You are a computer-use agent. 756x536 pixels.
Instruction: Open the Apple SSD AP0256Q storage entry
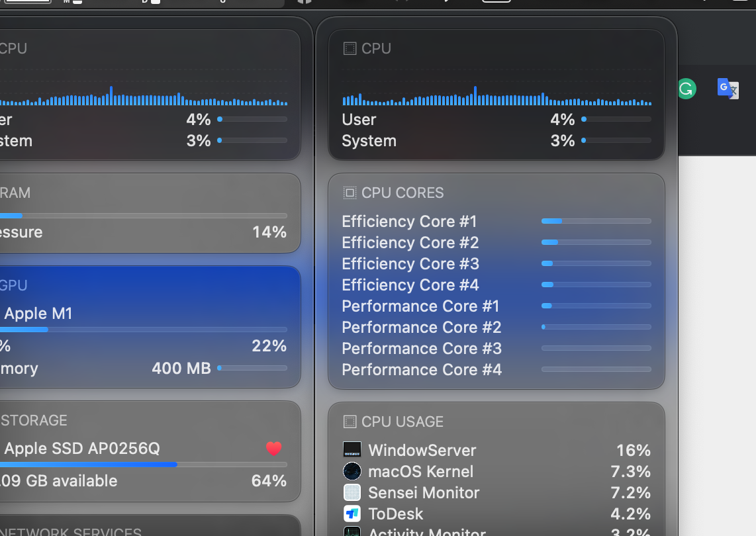(x=82, y=449)
